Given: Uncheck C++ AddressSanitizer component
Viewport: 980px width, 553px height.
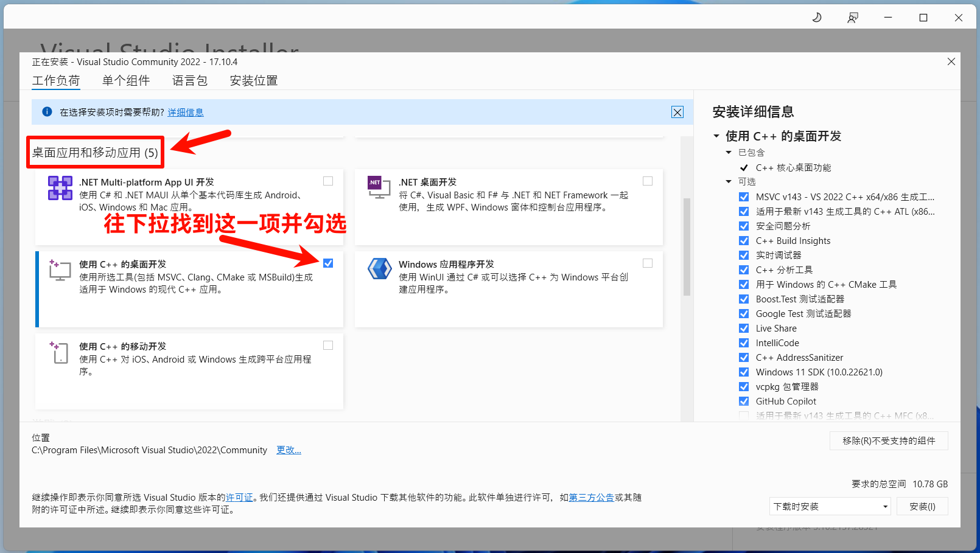Looking at the screenshot, I should 744,357.
